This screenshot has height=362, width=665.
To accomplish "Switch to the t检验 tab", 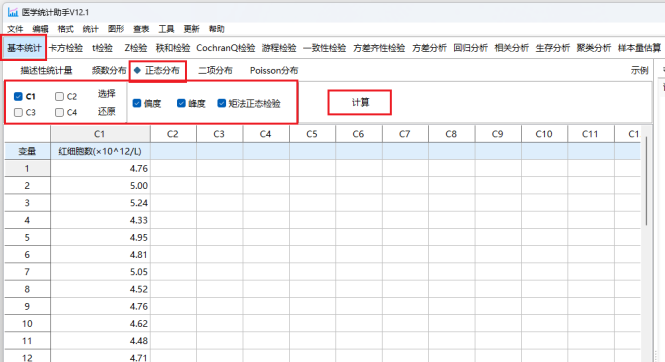I will coord(102,48).
